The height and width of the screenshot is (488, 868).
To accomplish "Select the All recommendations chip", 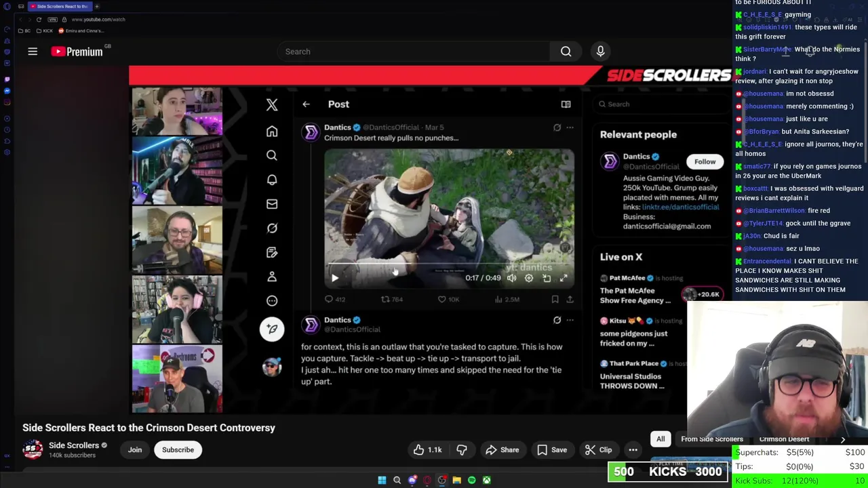I will (660, 439).
